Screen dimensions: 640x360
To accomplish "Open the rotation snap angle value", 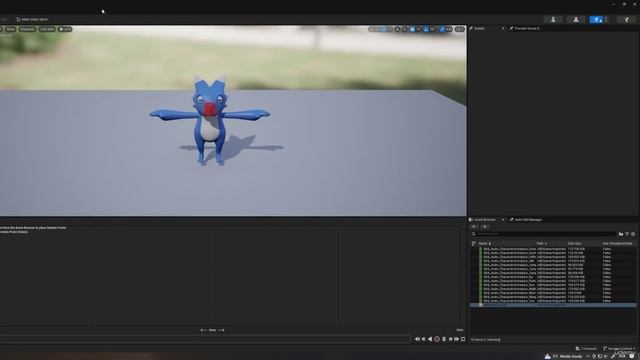I will [433, 29].
